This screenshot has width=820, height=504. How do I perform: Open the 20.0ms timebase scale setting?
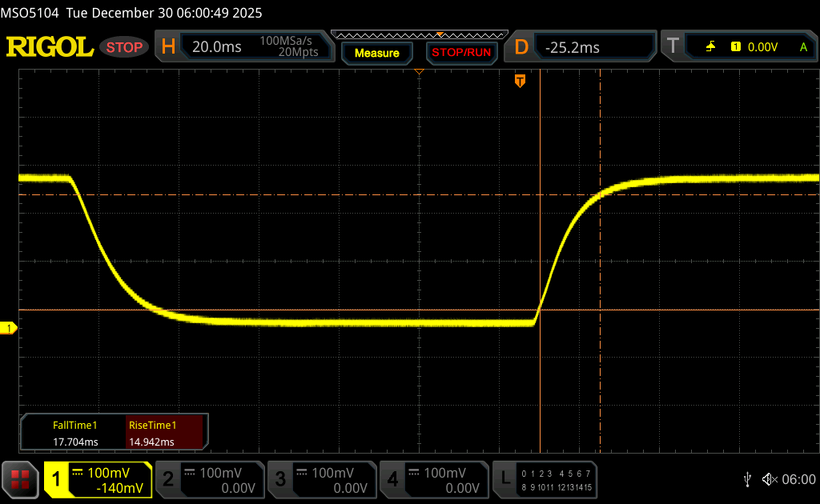tap(217, 47)
